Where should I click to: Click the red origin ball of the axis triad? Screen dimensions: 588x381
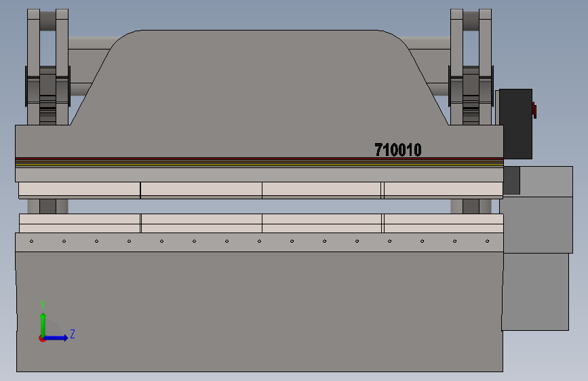click(42, 338)
